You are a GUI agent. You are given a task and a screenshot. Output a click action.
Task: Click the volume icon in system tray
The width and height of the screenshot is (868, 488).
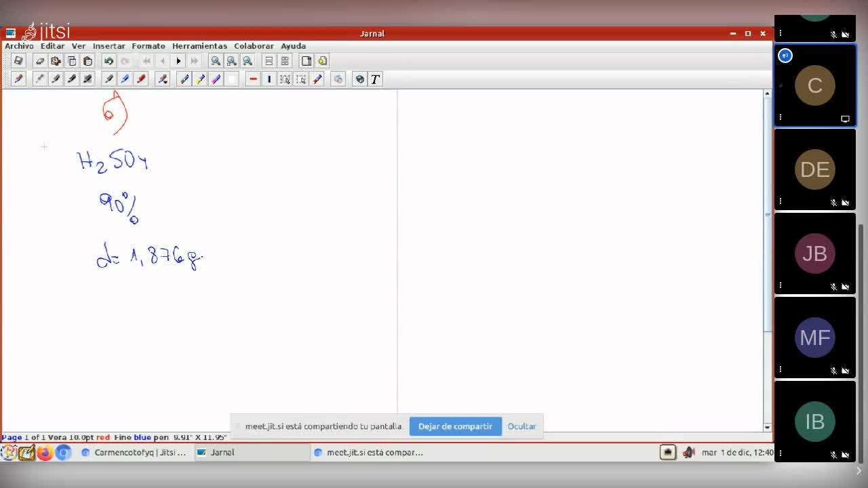click(688, 452)
